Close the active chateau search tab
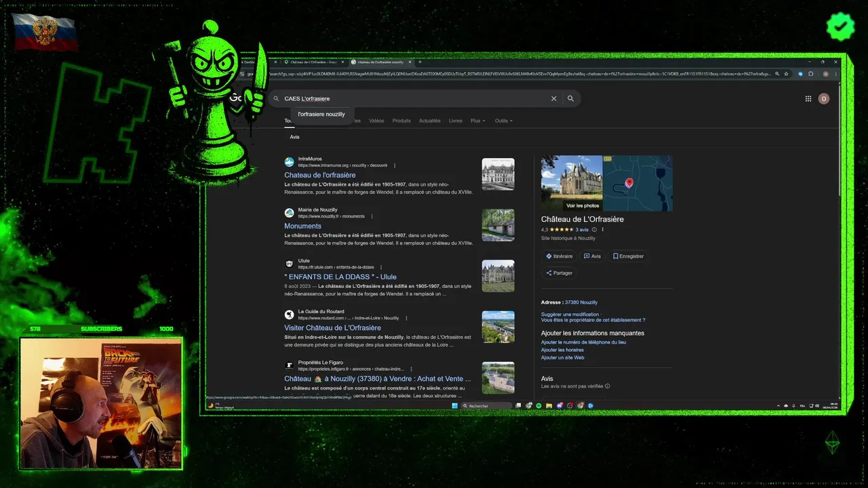 [x=409, y=62]
